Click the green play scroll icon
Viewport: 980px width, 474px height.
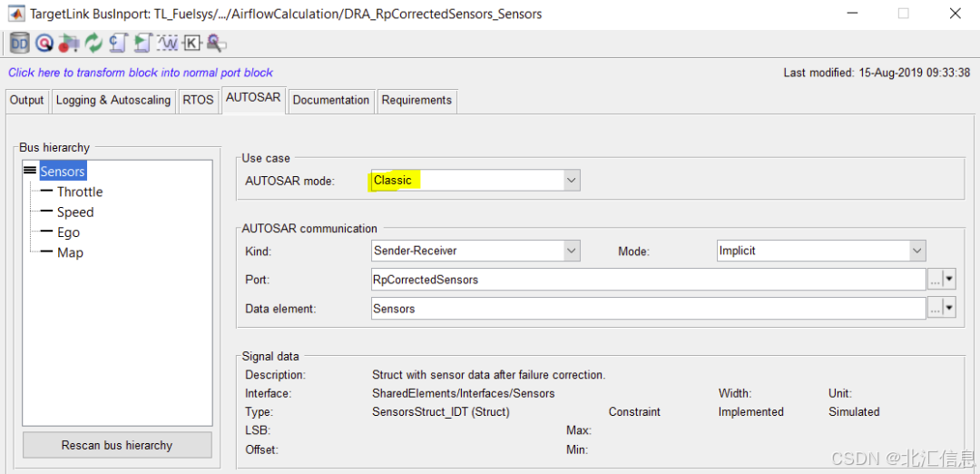pos(143,43)
